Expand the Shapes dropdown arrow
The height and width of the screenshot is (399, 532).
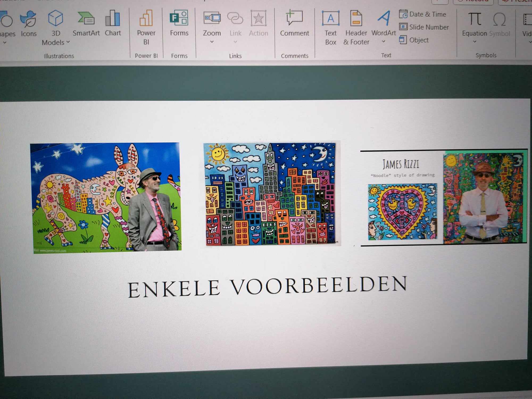[x=4, y=43]
